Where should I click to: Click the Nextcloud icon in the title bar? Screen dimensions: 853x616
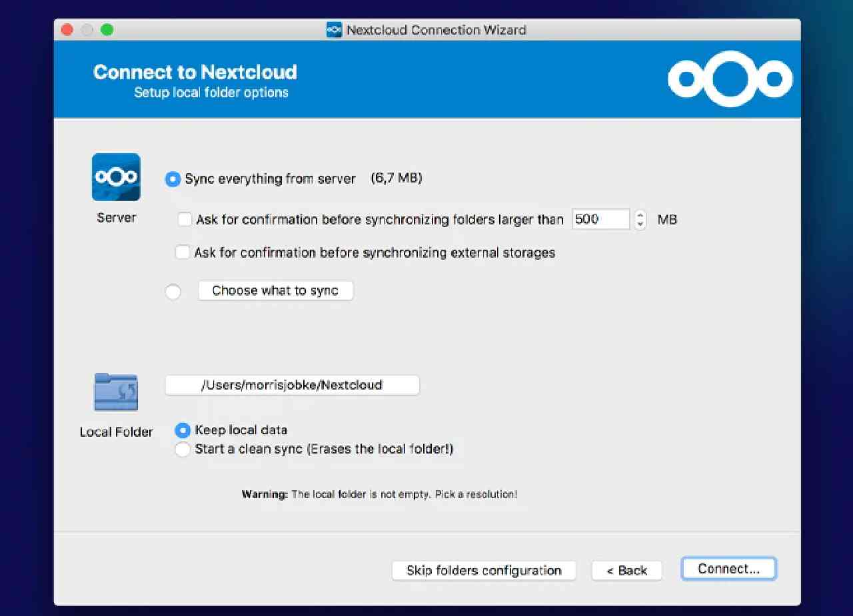(334, 30)
